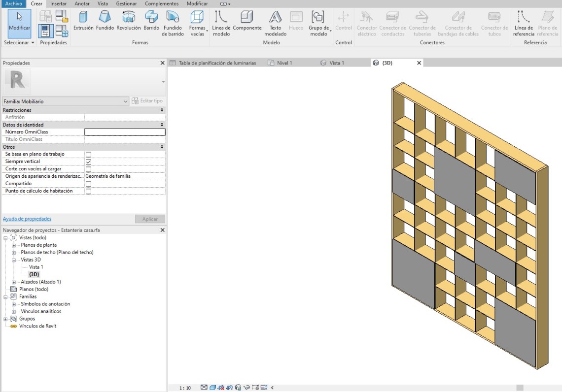Screen dimensions: 562x392
Task: Open the Archivo menu
Action: coord(14,3)
